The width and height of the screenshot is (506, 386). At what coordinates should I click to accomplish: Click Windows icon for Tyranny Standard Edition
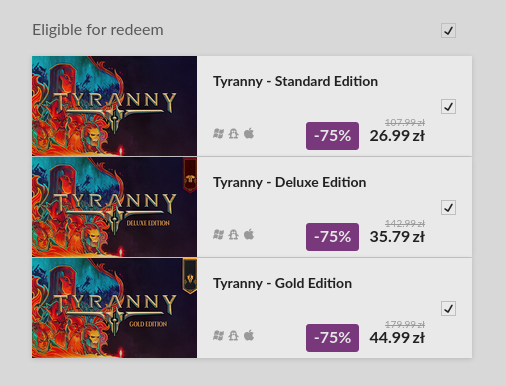218,134
